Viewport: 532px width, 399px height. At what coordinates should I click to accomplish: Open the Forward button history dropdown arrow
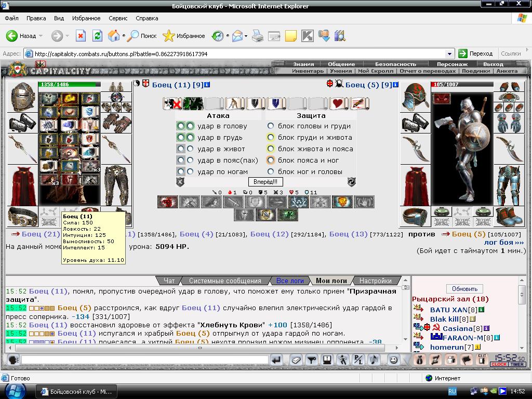click(67, 36)
